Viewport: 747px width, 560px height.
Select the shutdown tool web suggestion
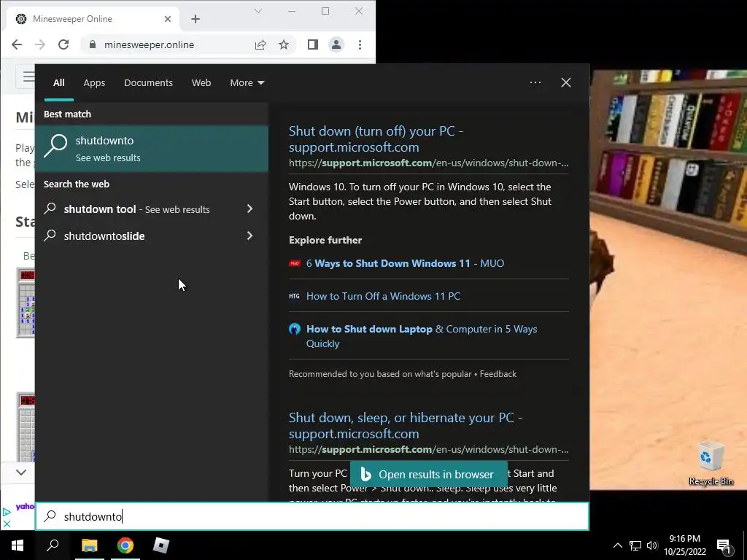pos(136,209)
